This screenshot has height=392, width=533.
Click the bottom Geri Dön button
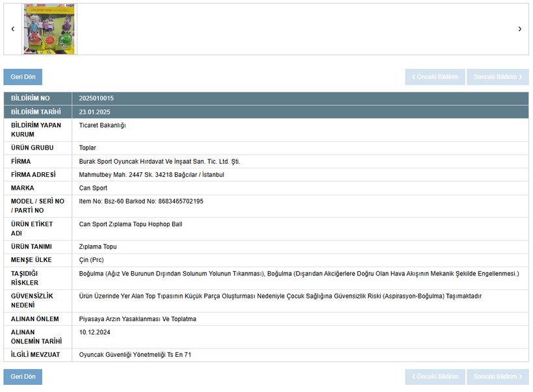click(23, 376)
